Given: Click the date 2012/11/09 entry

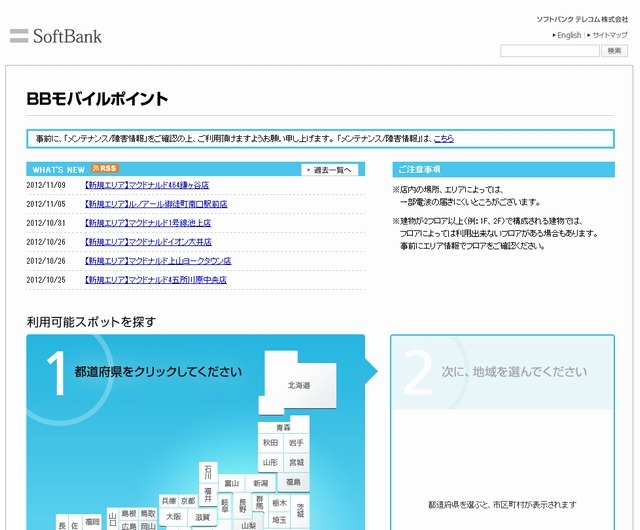Looking at the screenshot, I should click(x=46, y=185).
